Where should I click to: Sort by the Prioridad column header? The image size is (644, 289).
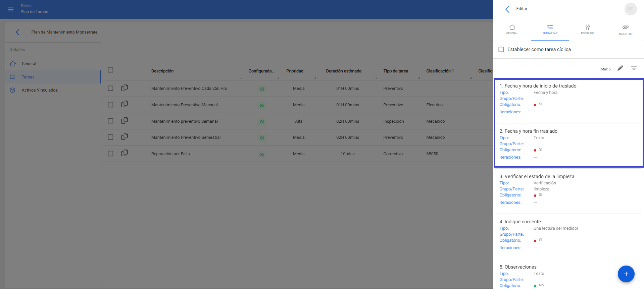295,71
